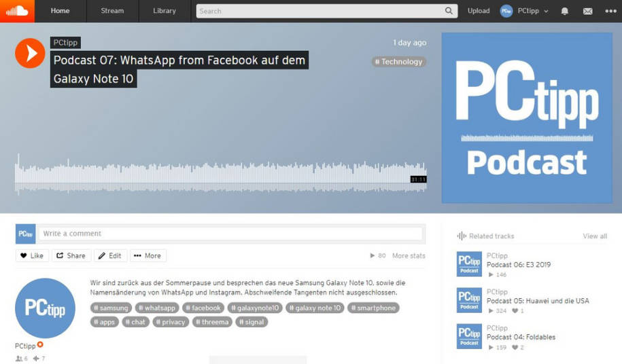The image size is (622, 364).
Task: Click the threema hashtag
Action: (x=212, y=322)
